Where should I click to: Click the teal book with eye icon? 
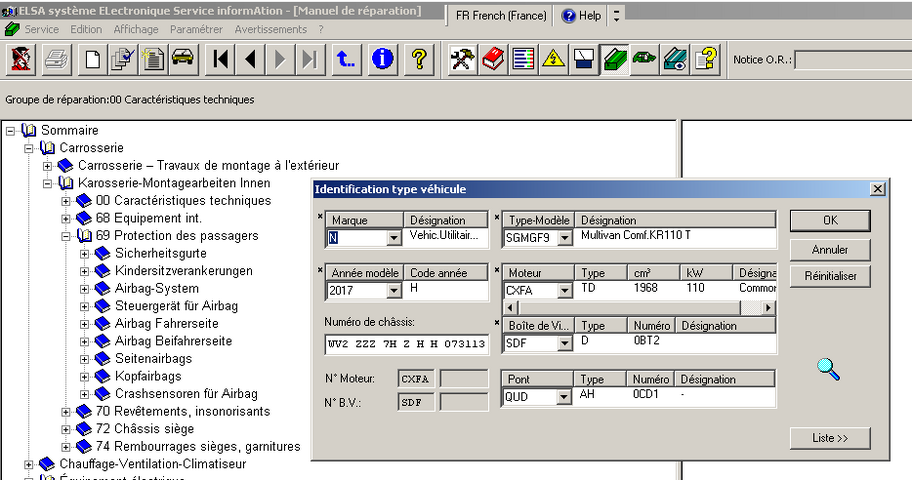click(675, 59)
